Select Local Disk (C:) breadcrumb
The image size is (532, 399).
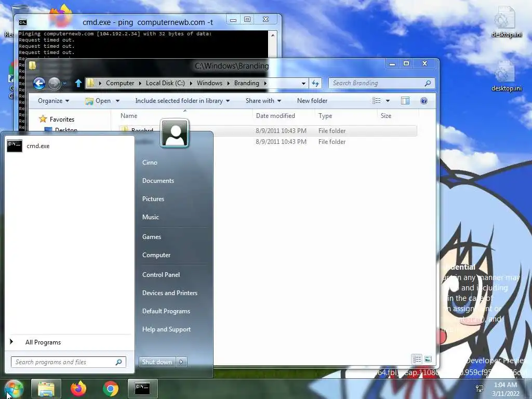pos(165,83)
